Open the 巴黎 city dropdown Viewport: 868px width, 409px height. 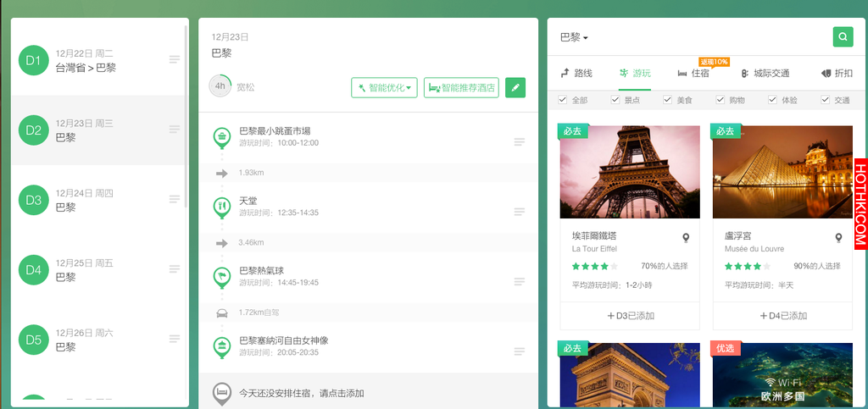pos(574,37)
